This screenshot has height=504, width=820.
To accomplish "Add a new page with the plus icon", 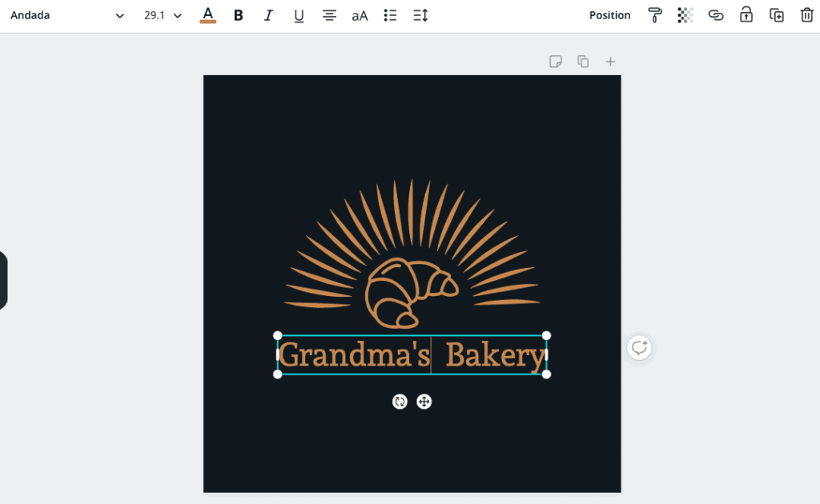I will 610,62.
